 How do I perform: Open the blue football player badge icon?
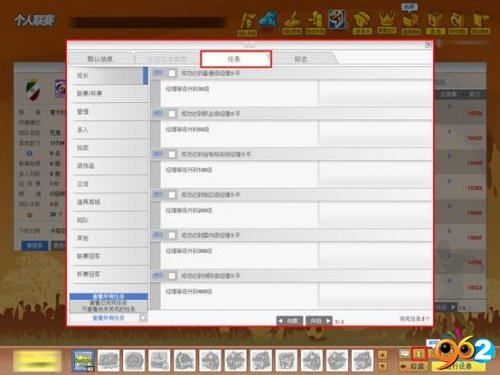[x=337, y=19]
